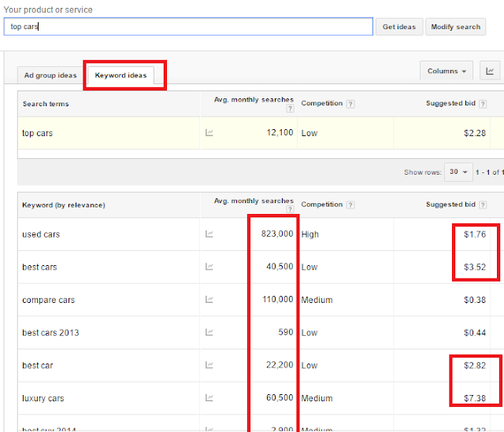Screen dimensions: 504x432
Task: Select the best cars keyword
Action: click(39, 268)
